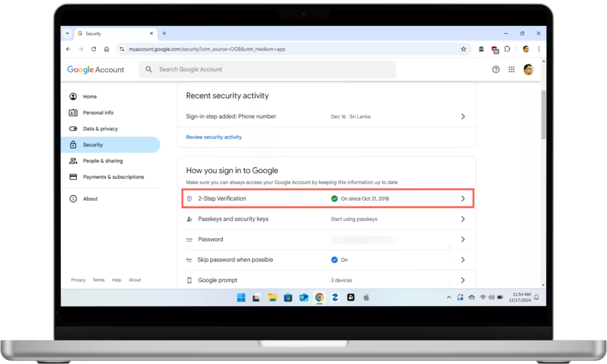Click Windows Start button

pos(241,298)
